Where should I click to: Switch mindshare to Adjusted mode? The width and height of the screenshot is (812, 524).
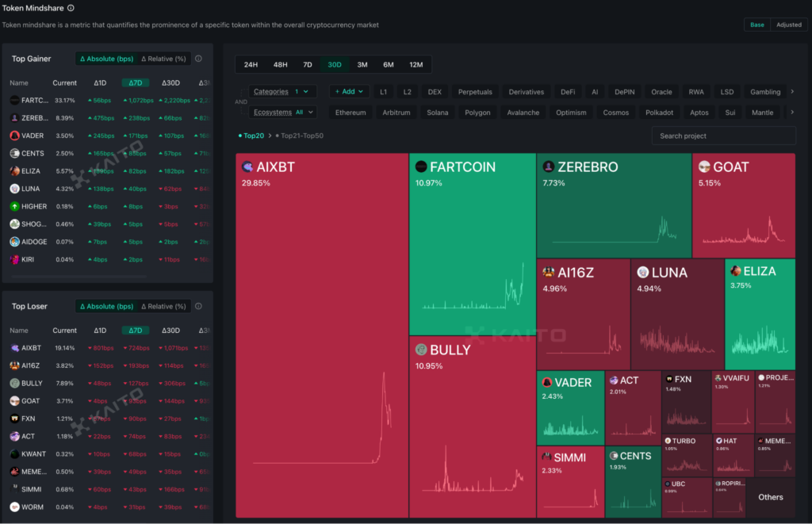point(789,25)
